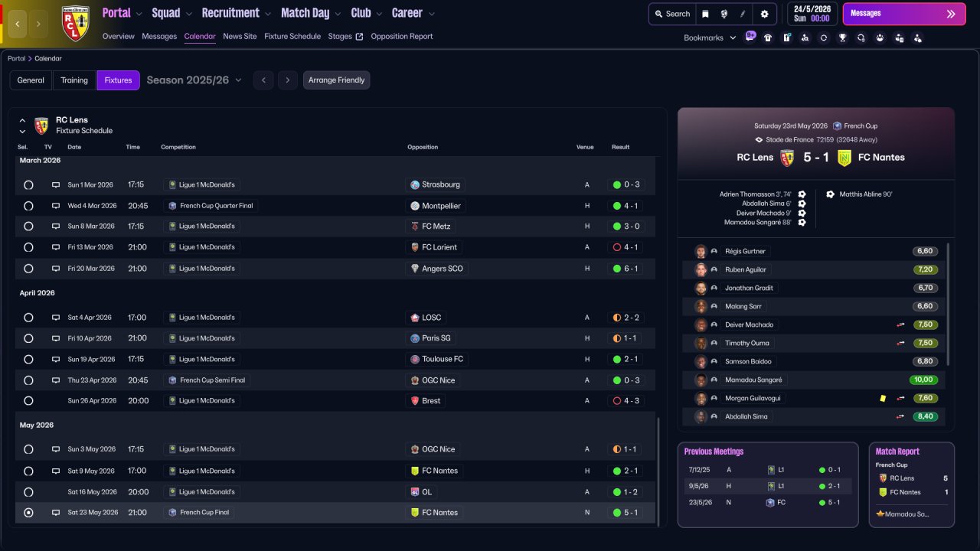Open the Match Day dropdown menu

click(311, 13)
